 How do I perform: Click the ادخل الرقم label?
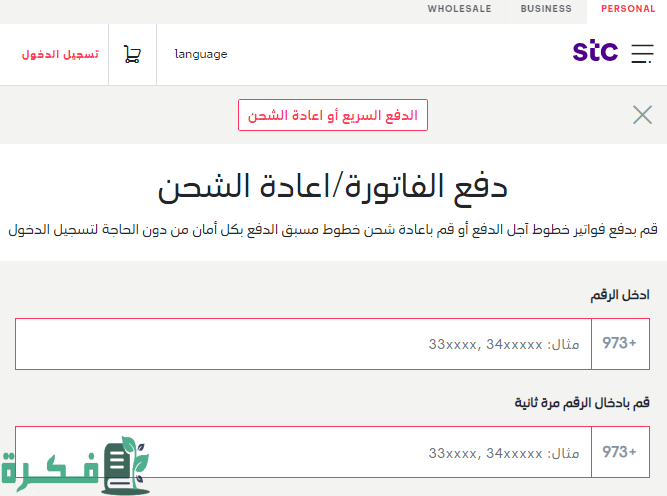620,295
